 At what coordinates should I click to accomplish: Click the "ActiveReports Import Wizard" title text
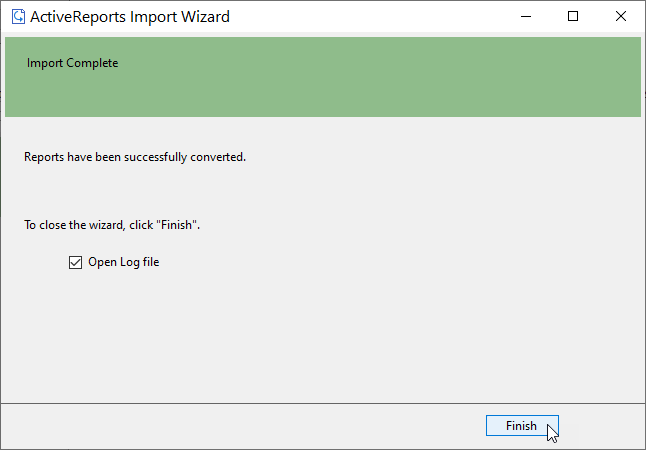pyautogui.click(x=130, y=17)
